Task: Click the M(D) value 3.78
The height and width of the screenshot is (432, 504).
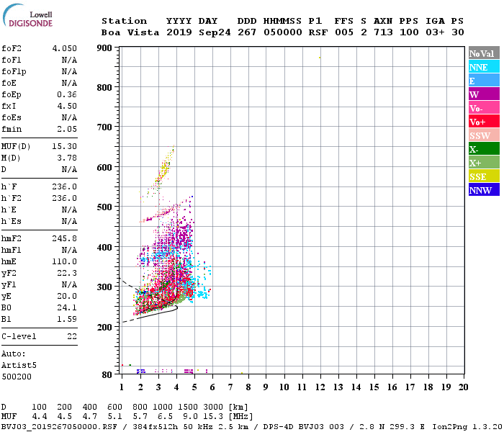Action: [x=67, y=158]
